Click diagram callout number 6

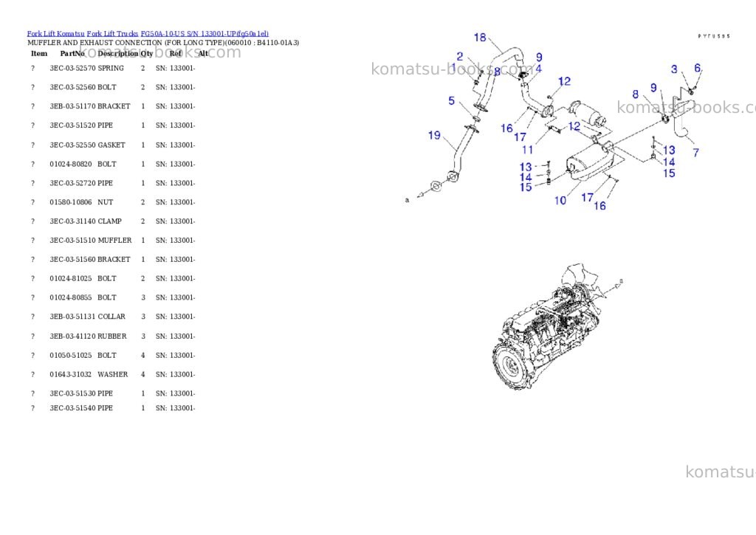tap(697, 68)
